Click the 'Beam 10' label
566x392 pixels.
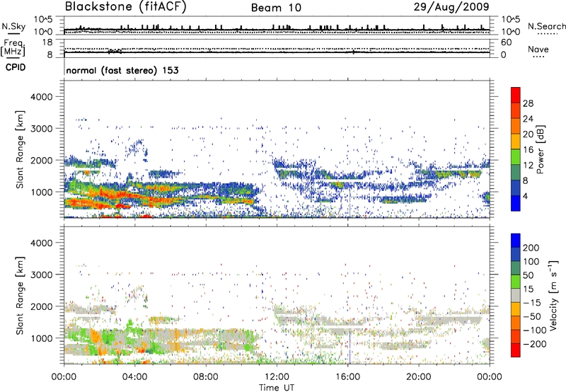tap(276, 8)
